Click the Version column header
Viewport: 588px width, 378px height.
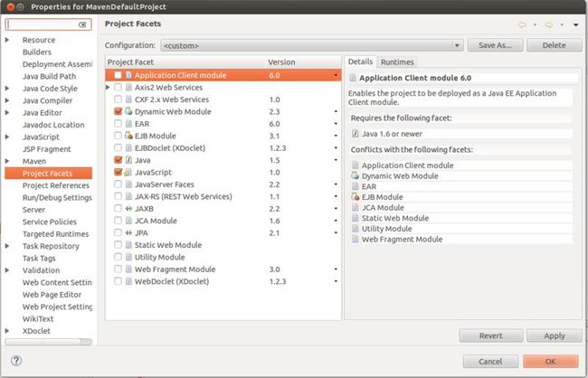point(281,62)
